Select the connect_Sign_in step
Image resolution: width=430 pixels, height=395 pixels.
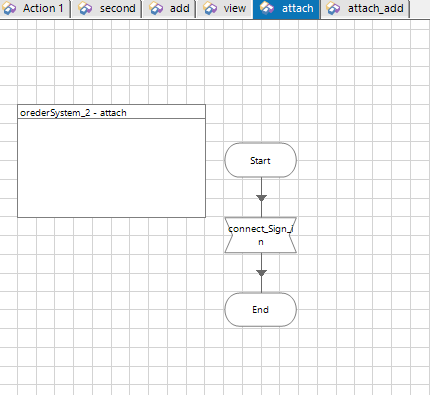click(261, 235)
